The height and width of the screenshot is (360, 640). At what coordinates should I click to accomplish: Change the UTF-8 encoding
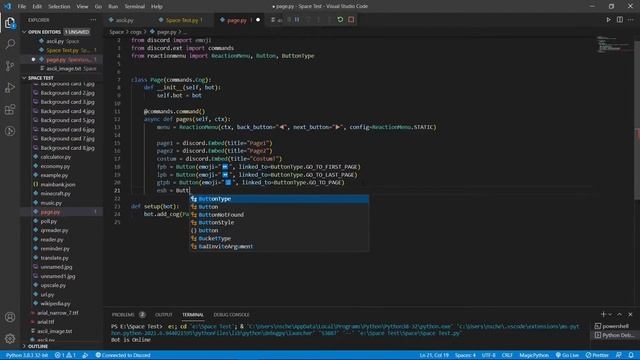pyautogui.click(x=488, y=355)
